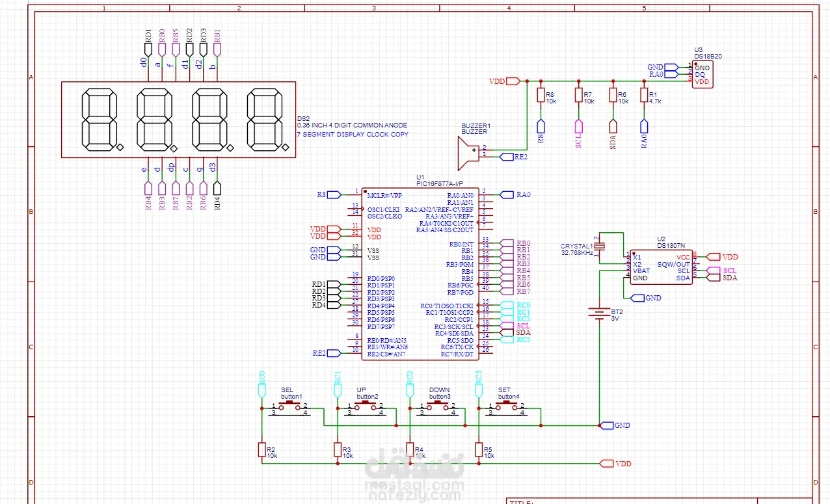Click the 'VBAT' pin label on DS1307N
Viewport: 830px width, 504px height.
tap(641, 271)
